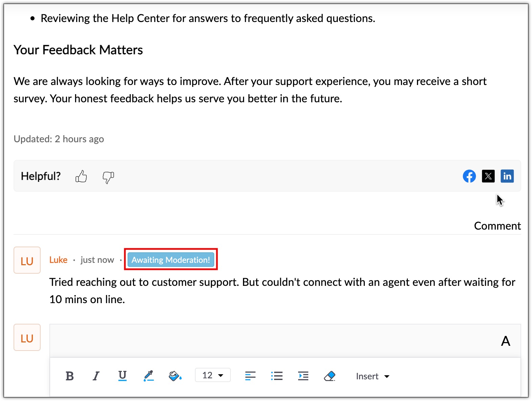The height and width of the screenshot is (401, 532).
Task: Increase indent of the comment text
Action: [x=303, y=376]
